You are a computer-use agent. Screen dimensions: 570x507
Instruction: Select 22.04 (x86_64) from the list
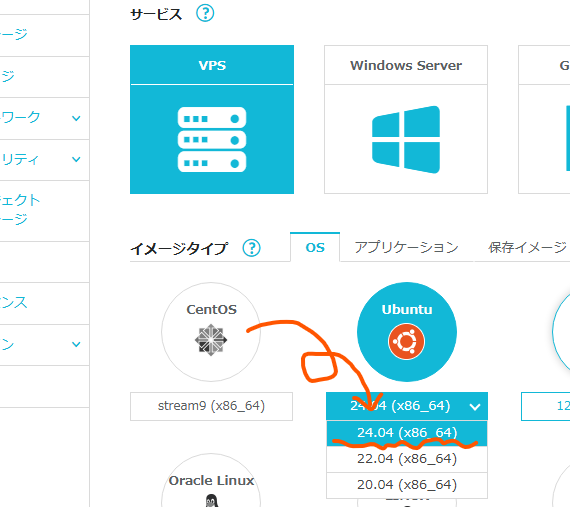coord(407,459)
